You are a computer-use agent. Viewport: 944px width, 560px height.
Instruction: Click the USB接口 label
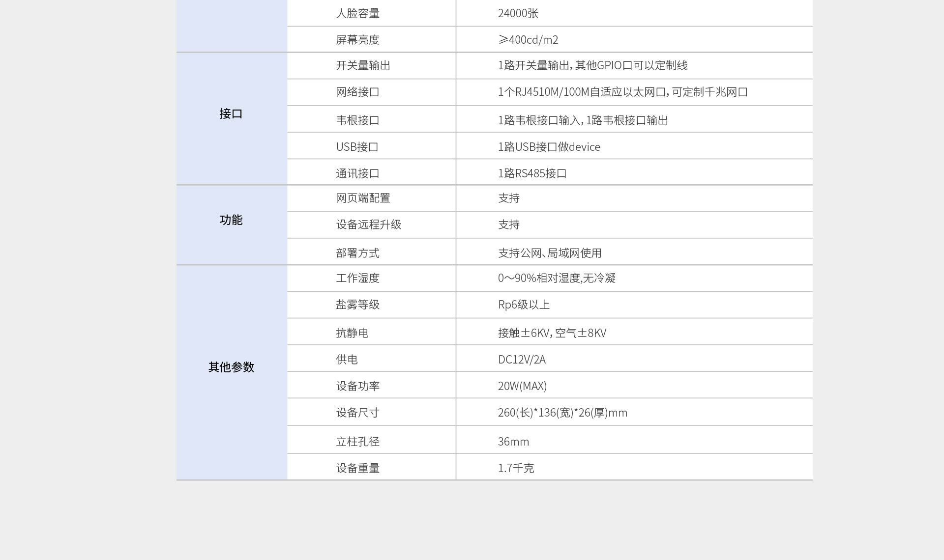click(357, 147)
